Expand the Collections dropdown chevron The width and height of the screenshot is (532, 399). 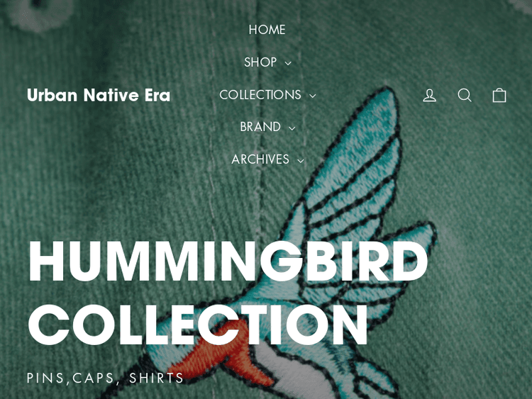pos(313,96)
